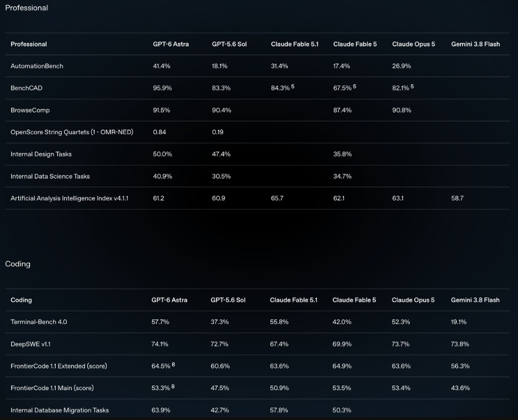The width and height of the screenshot is (518, 420).
Task: Click 'Gemini 3.8 Flash' header in Professional table
Action: (476, 44)
